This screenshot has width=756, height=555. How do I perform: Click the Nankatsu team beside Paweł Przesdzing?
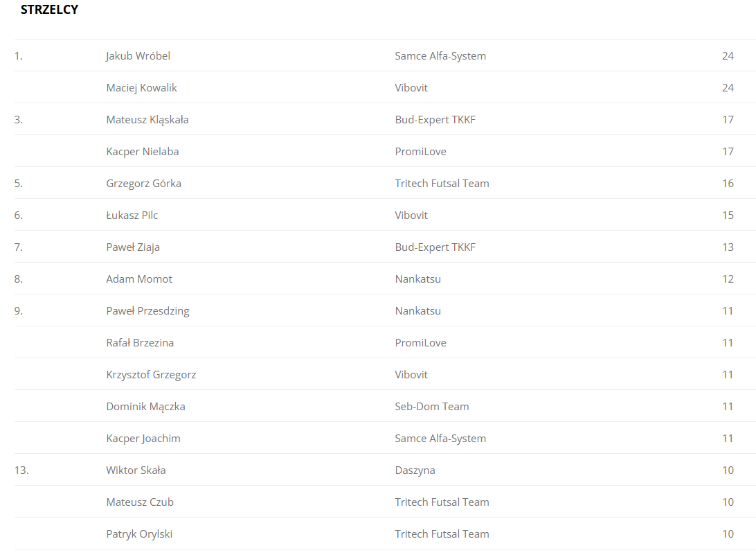[417, 311]
